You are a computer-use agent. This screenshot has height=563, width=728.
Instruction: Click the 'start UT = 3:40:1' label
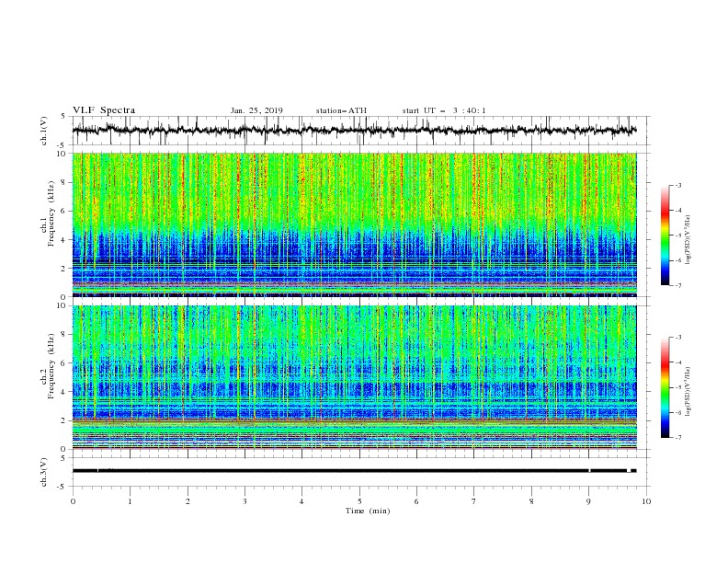pyautogui.click(x=444, y=110)
